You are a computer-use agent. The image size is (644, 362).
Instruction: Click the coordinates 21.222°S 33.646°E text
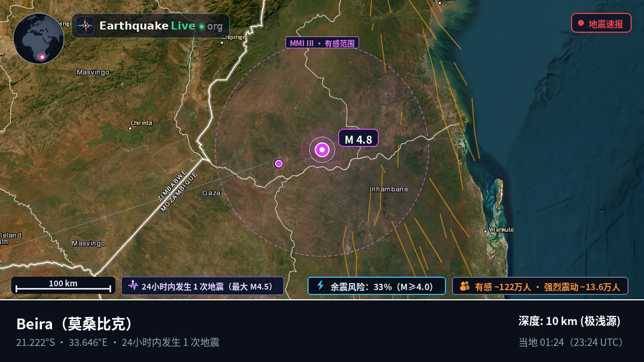click(62, 342)
